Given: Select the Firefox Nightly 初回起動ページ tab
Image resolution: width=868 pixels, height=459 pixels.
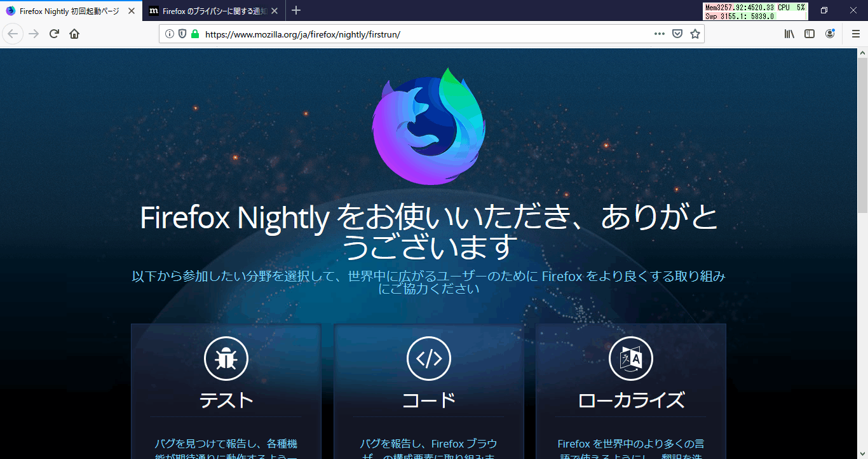Looking at the screenshot, I should 71,11.
